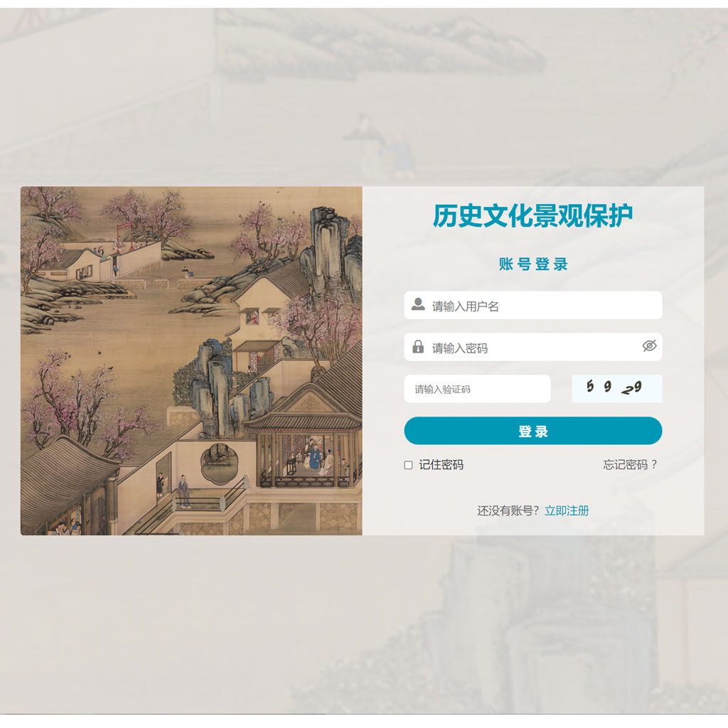Click the user silhouette icon in username field
The height and width of the screenshot is (728, 728).
(418, 304)
